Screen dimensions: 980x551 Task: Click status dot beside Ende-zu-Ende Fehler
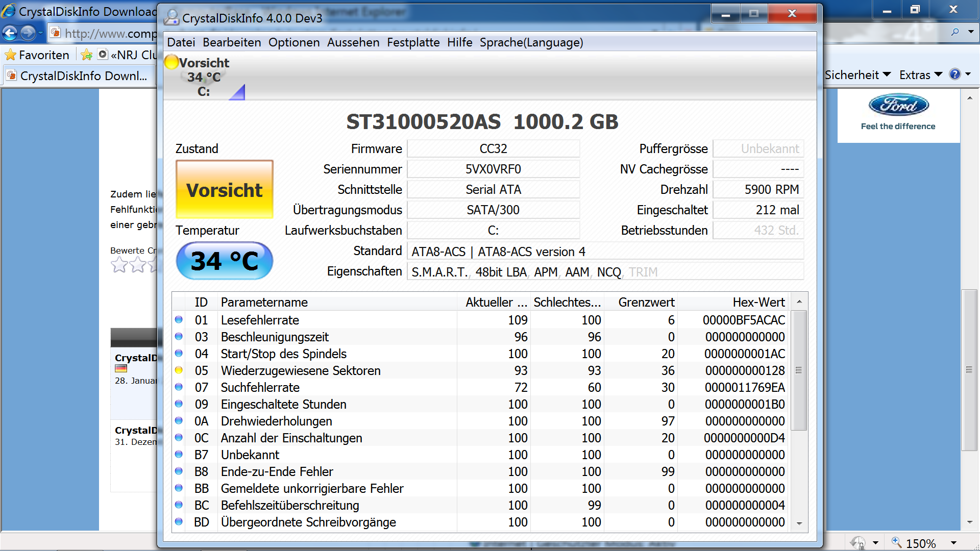[x=179, y=471]
